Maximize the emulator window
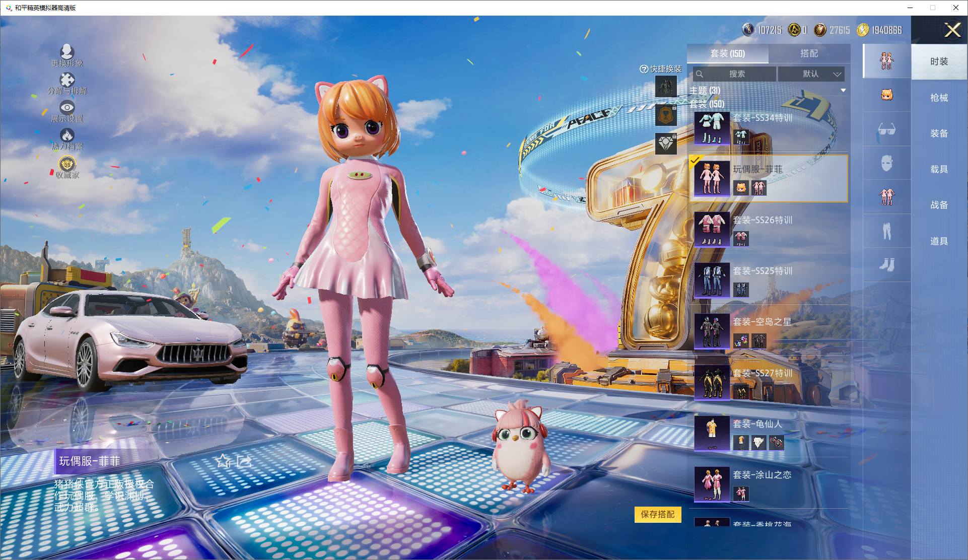 [x=933, y=8]
